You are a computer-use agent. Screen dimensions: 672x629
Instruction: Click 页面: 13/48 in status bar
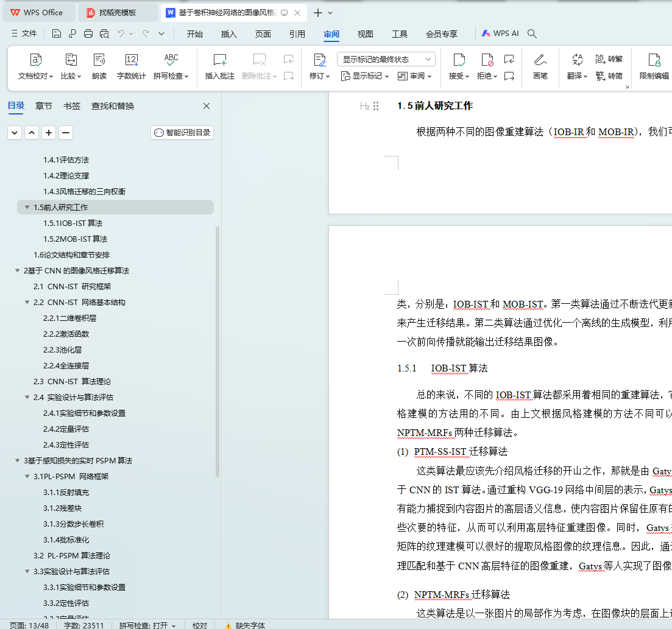tap(29, 625)
